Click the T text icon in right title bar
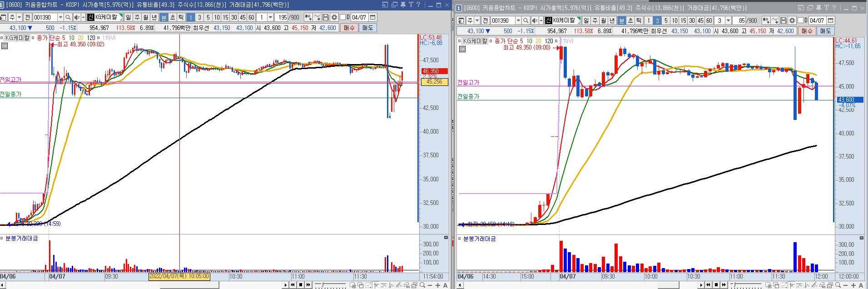Viewport: 868px width, 289px height. [827, 8]
